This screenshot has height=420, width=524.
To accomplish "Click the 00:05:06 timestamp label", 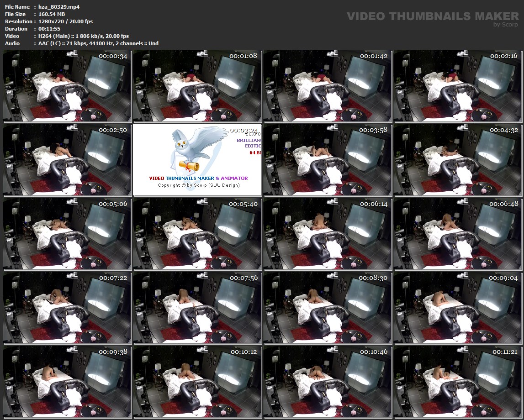I will coord(112,204).
